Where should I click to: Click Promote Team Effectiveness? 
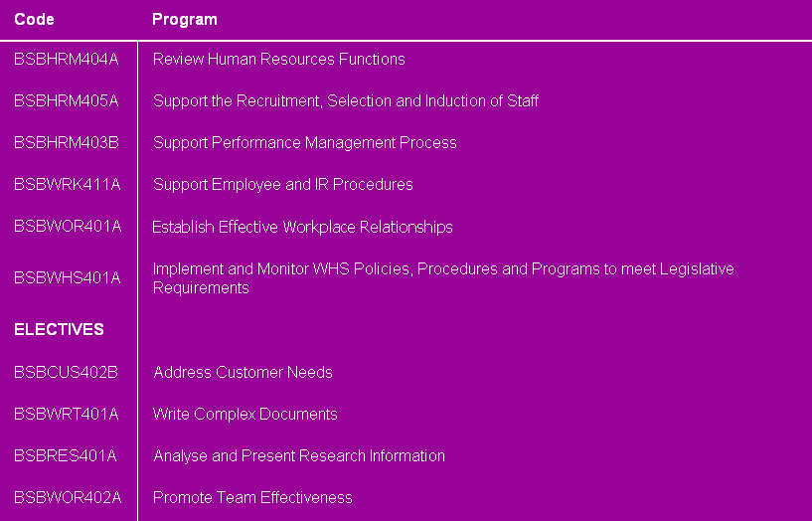pos(252,497)
